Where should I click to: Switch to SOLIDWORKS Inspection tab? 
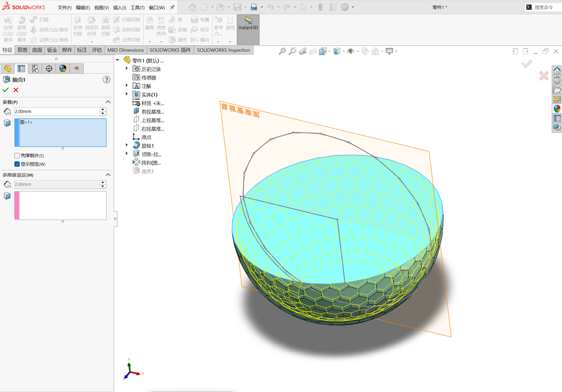click(x=223, y=50)
